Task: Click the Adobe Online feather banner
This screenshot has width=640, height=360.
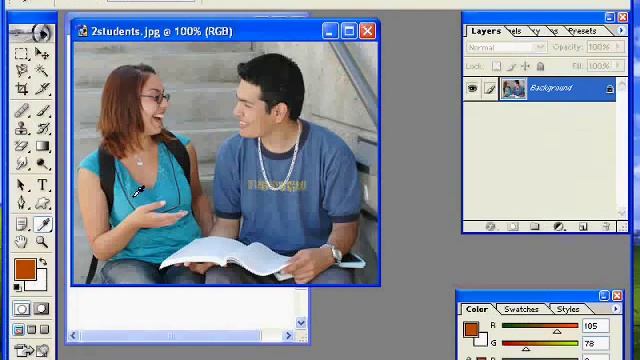Action: [32, 34]
